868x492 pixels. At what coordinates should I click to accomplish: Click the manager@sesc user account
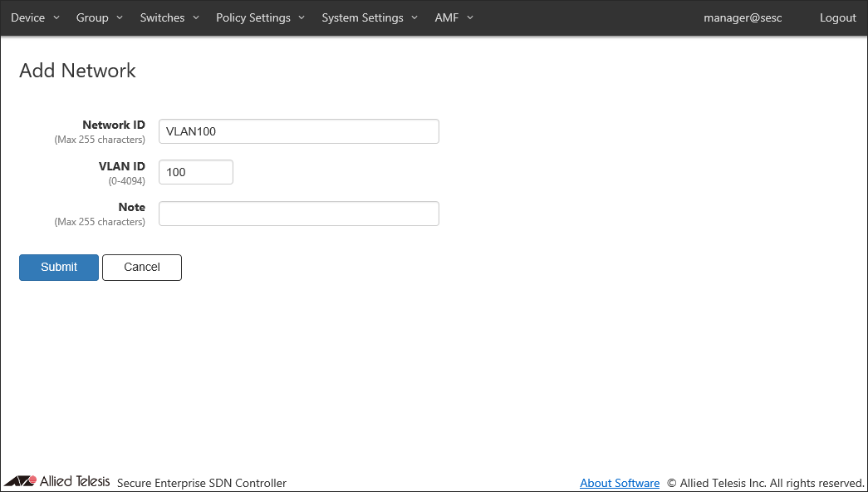(743, 17)
